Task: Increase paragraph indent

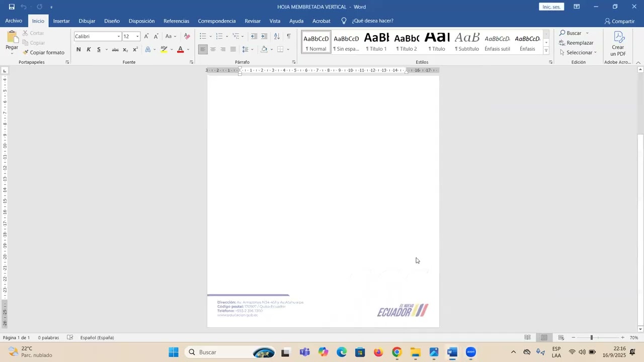Action: click(264, 36)
